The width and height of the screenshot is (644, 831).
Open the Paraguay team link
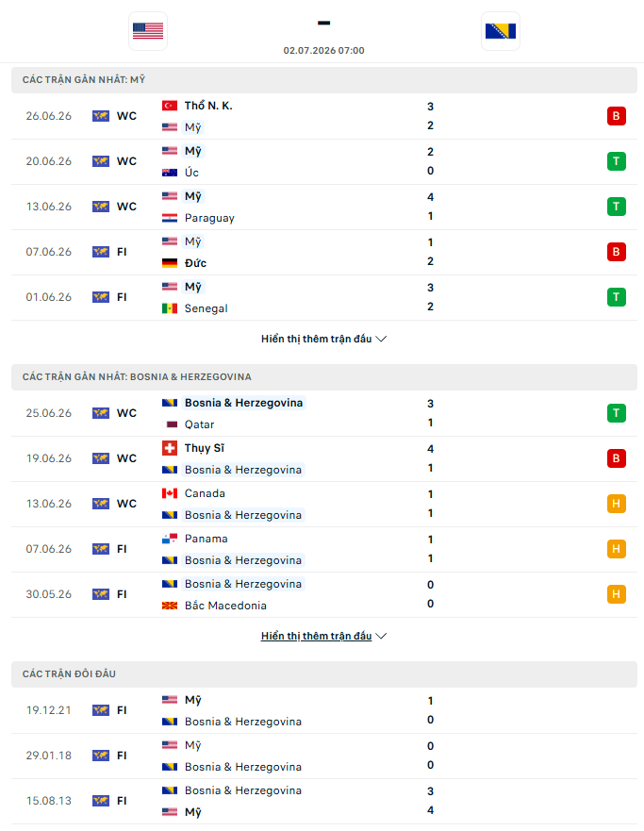[x=209, y=218]
